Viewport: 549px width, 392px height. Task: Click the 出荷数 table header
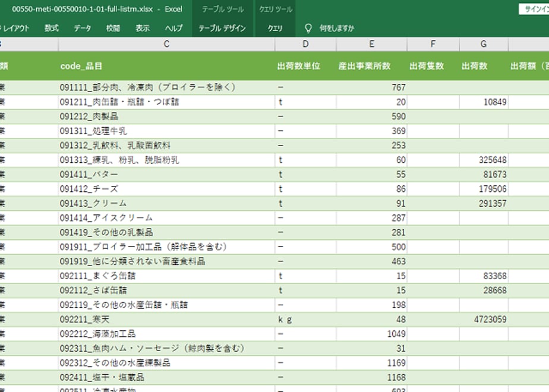[x=484, y=66]
